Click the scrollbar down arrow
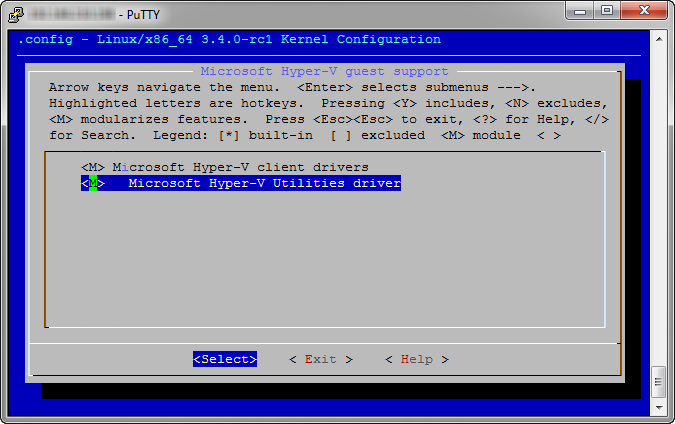 (659, 407)
